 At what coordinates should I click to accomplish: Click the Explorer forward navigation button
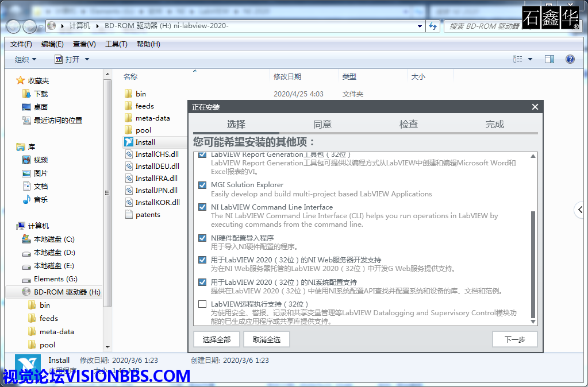pyautogui.click(x=29, y=26)
